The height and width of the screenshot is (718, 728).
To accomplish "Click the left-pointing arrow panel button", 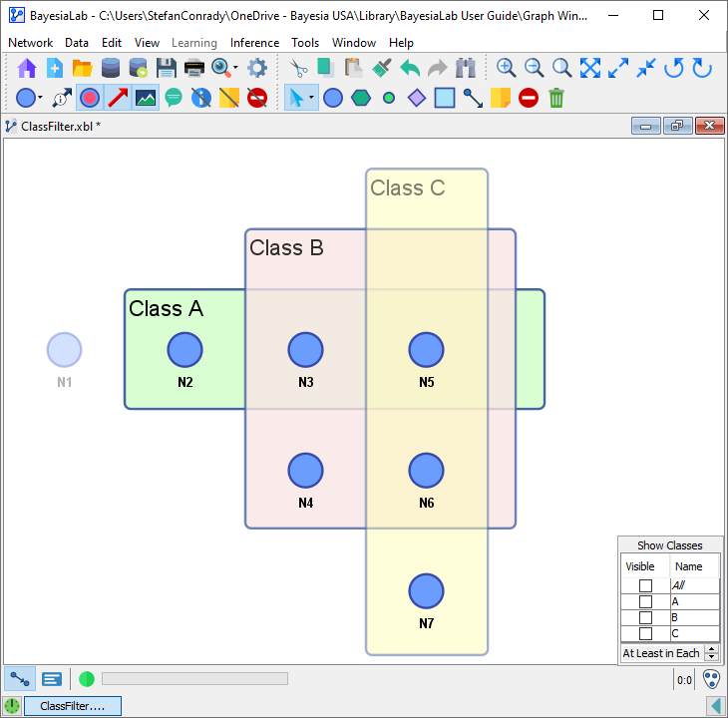I will point(715,706).
